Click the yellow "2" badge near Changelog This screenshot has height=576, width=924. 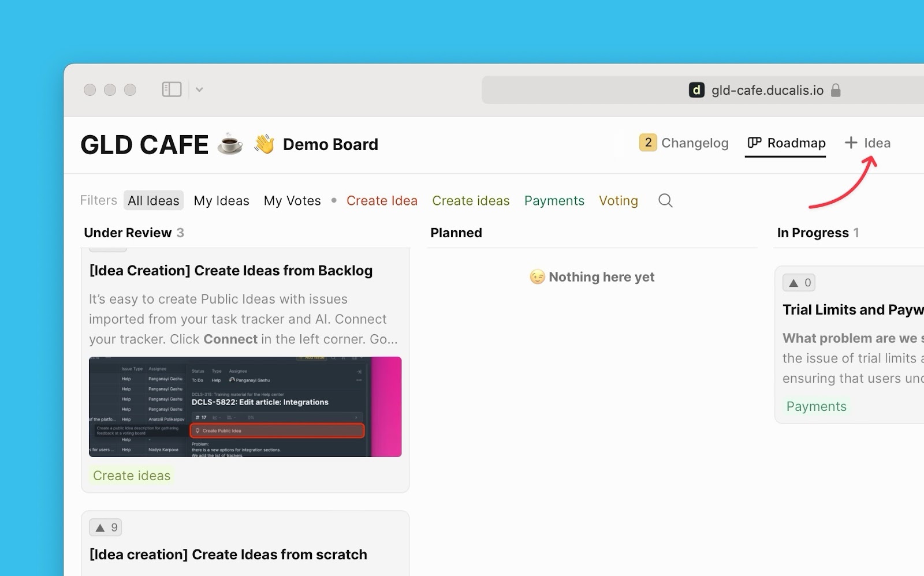point(647,142)
